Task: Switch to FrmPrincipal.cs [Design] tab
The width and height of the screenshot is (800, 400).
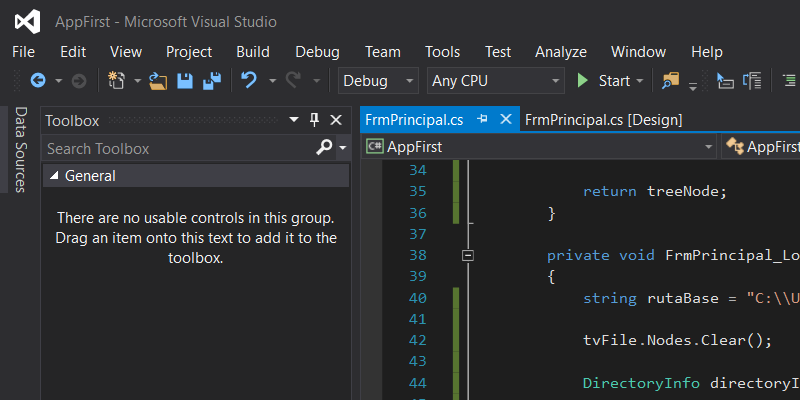Action: click(603, 120)
